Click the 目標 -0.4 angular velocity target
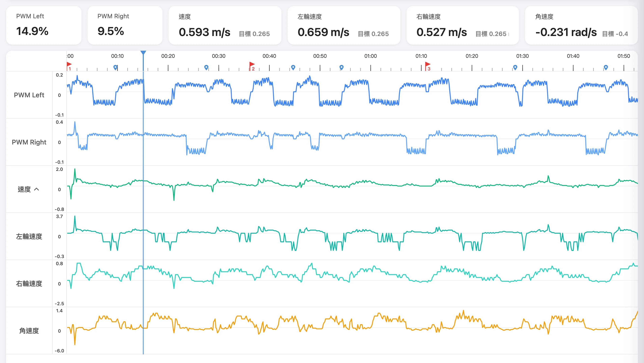The image size is (644, 363). tap(615, 34)
